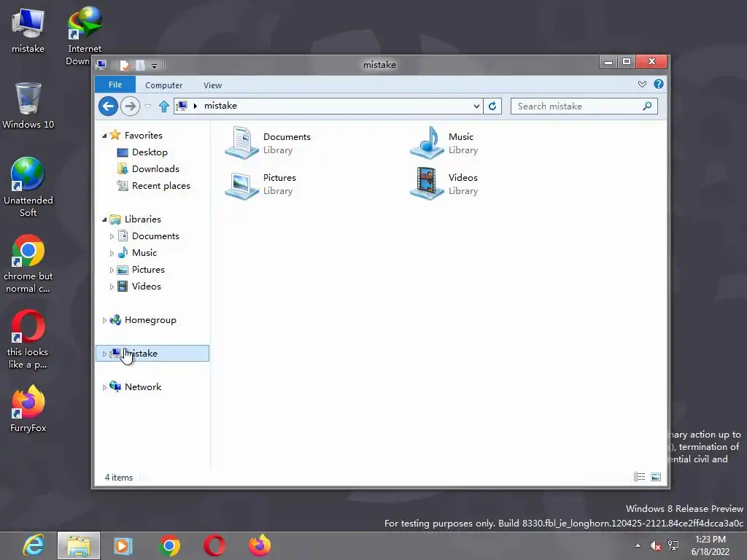747x560 pixels.
Task: Click File Explorer taskbar button
Action: (79, 545)
